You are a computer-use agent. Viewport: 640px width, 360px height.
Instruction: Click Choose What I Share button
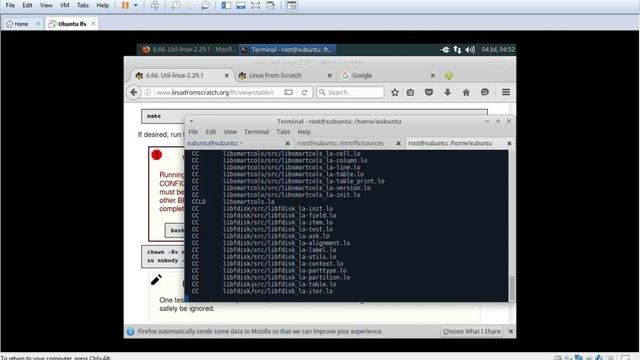click(x=471, y=331)
